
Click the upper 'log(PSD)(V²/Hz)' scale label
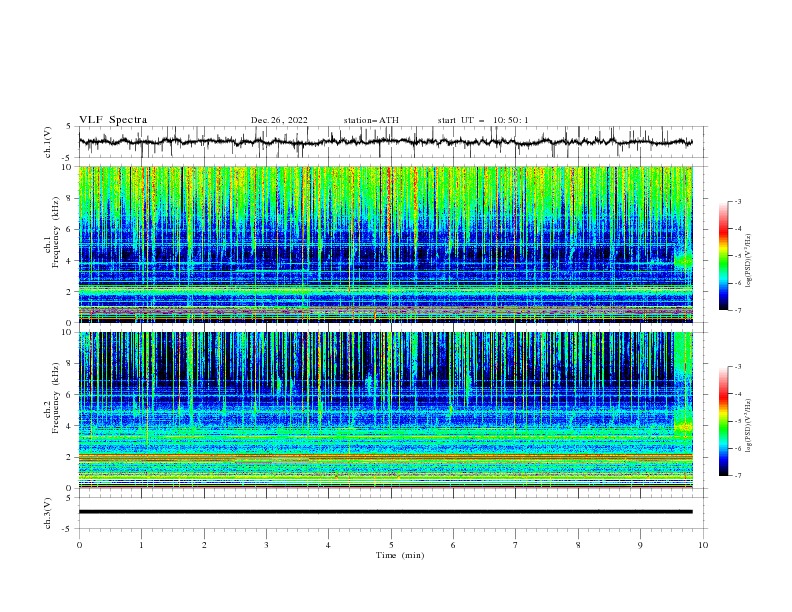(x=748, y=261)
